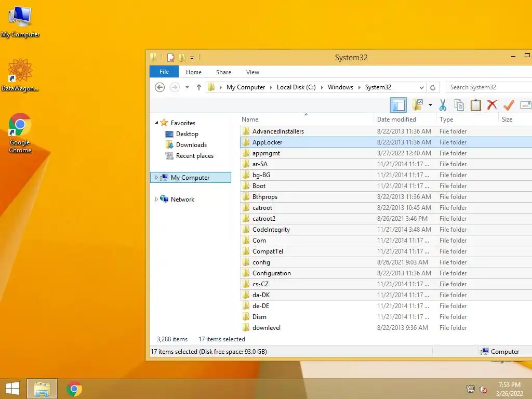
Task: Click My Computer in the address bar
Action: pyautogui.click(x=246, y=87)
